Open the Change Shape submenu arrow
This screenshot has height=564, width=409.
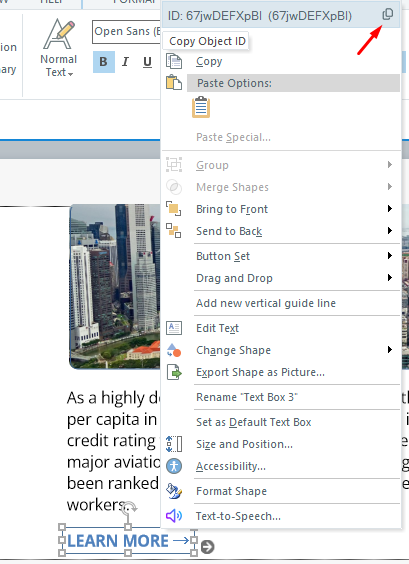[390, 350]
